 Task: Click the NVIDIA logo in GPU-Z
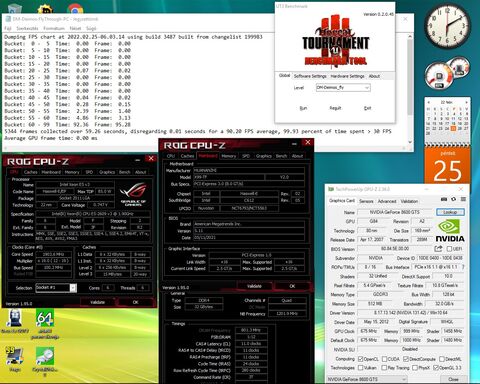(450, 231)
